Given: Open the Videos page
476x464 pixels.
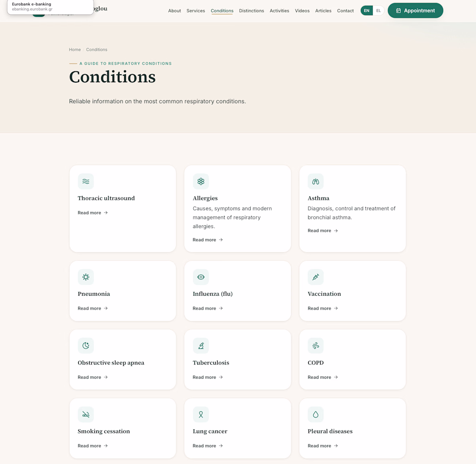Looking at the screenshot, I should (x=302, y=11).
